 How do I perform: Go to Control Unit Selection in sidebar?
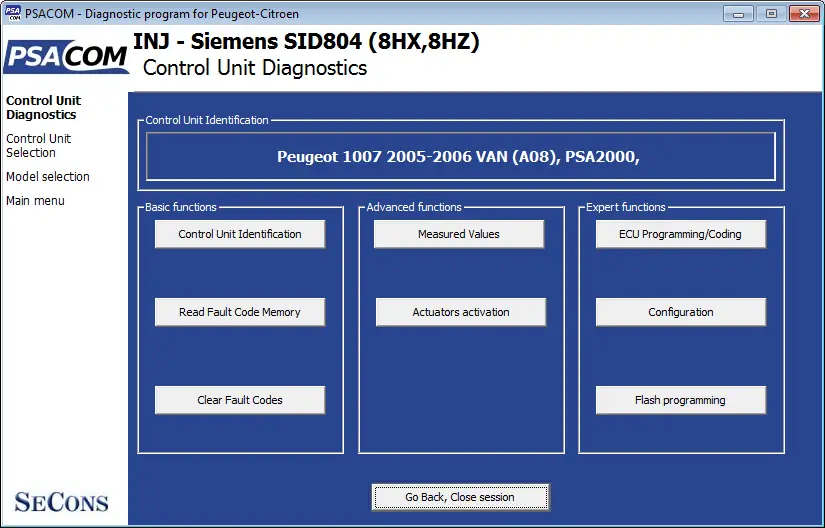tap(38, 146)
